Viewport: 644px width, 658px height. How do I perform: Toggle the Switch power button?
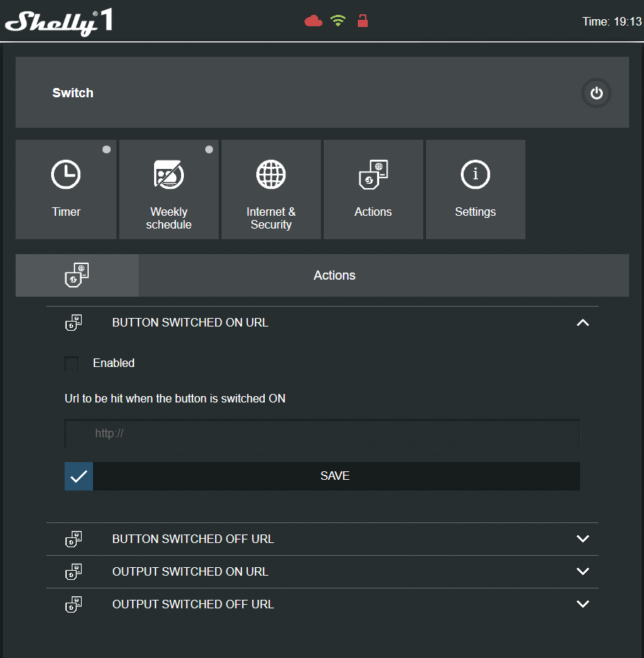(596, 93)
